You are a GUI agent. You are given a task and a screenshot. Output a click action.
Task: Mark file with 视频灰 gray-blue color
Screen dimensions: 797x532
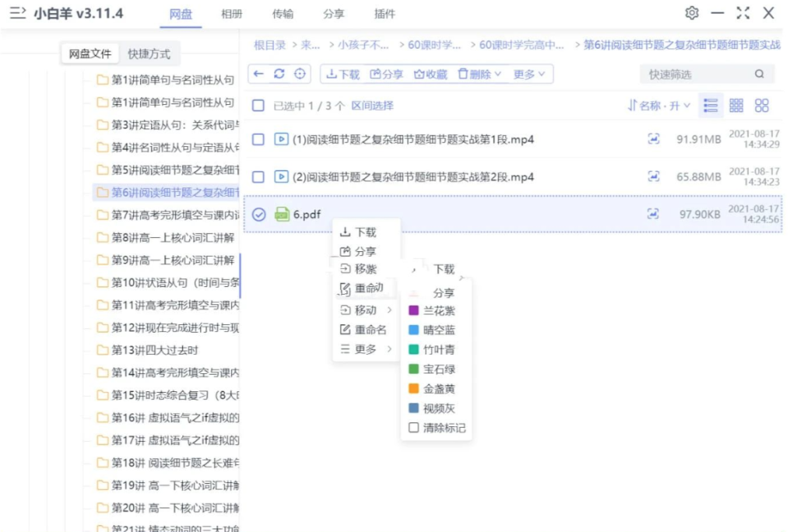point(433,408)
